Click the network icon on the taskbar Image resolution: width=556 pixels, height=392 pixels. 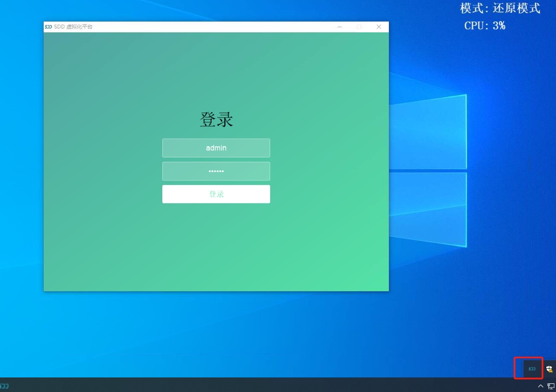pyautogui.click(x=551, y=386)
